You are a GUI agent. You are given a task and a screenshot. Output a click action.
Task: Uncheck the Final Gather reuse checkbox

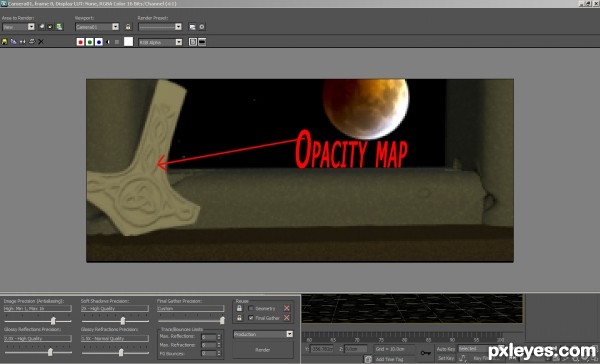(251, 318)
